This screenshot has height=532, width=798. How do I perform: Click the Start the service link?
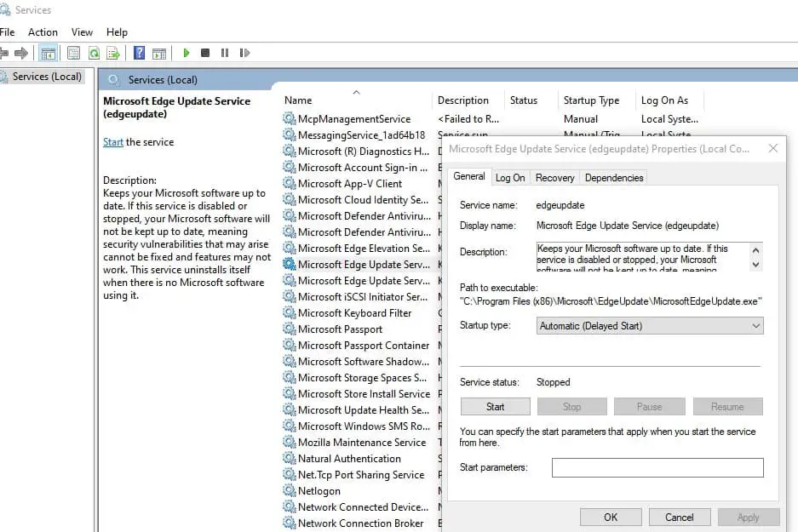tap(113, 142)
